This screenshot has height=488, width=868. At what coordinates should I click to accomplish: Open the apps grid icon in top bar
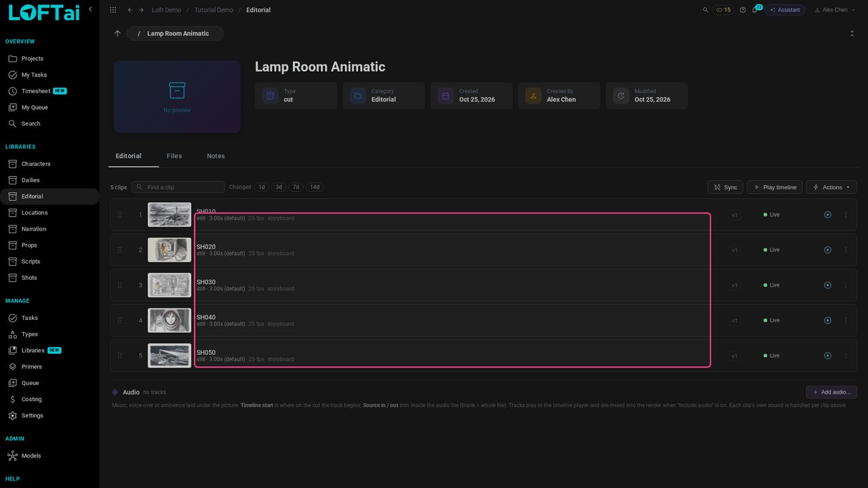coord(113,10)
